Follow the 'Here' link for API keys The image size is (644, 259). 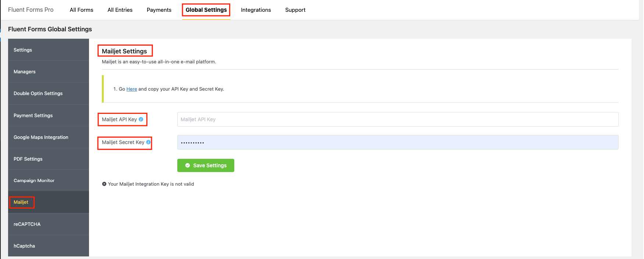(x=132, y=89)
